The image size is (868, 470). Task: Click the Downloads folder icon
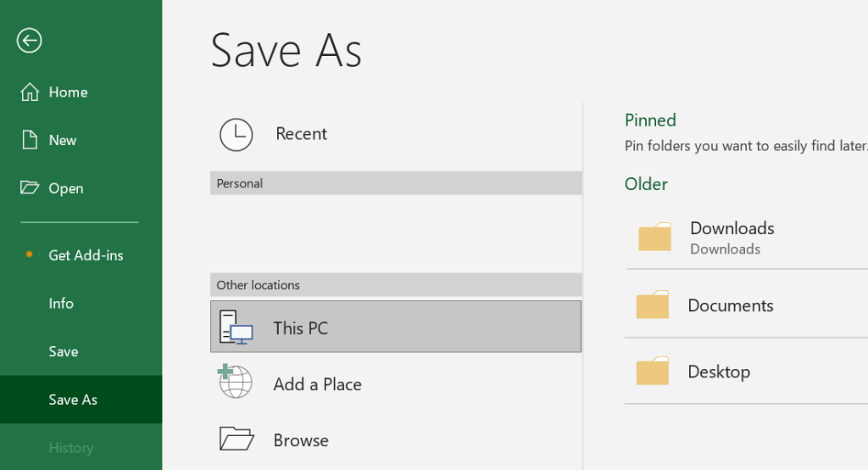tap(654, 238)
